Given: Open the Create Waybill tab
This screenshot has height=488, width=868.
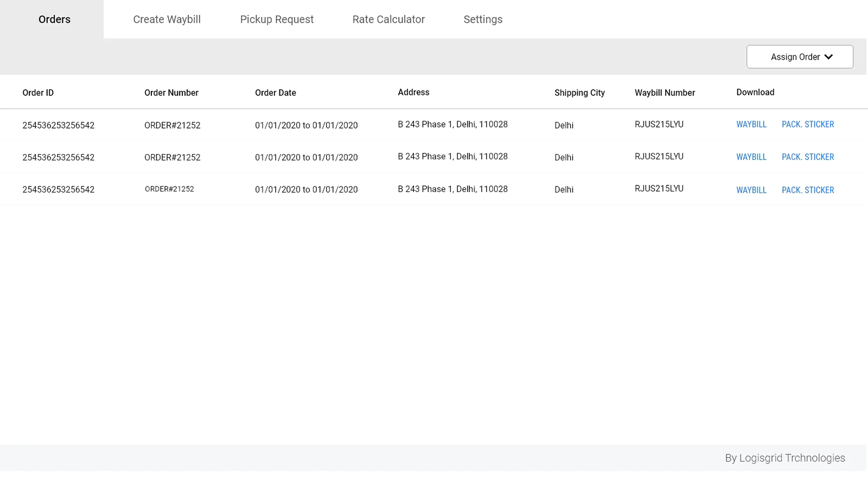Looking at the screenshot, I should (167, 20).
